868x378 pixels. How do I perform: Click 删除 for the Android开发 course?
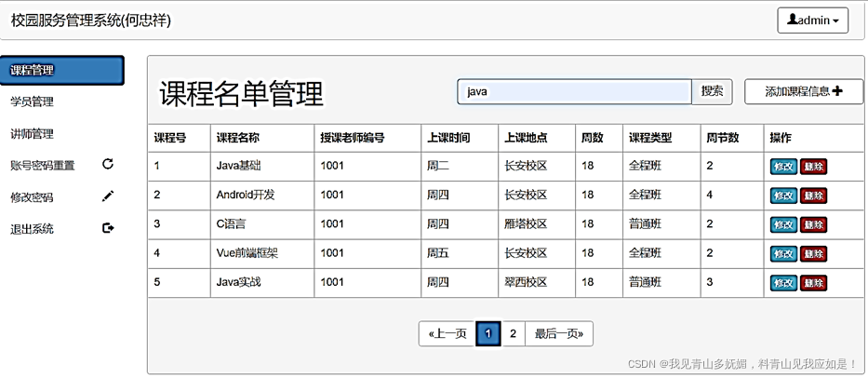813,196
